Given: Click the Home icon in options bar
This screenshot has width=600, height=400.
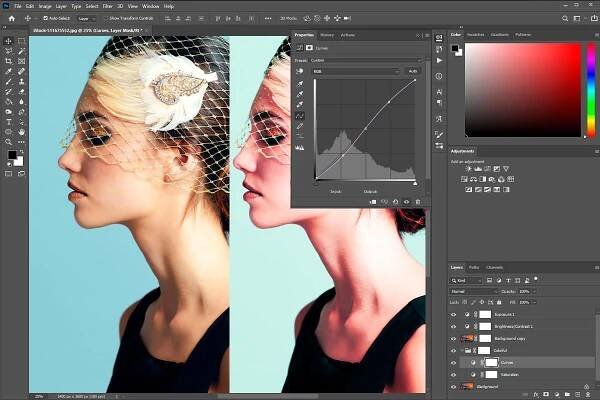Looking at the screenshot, I should (x=10, y=18).
